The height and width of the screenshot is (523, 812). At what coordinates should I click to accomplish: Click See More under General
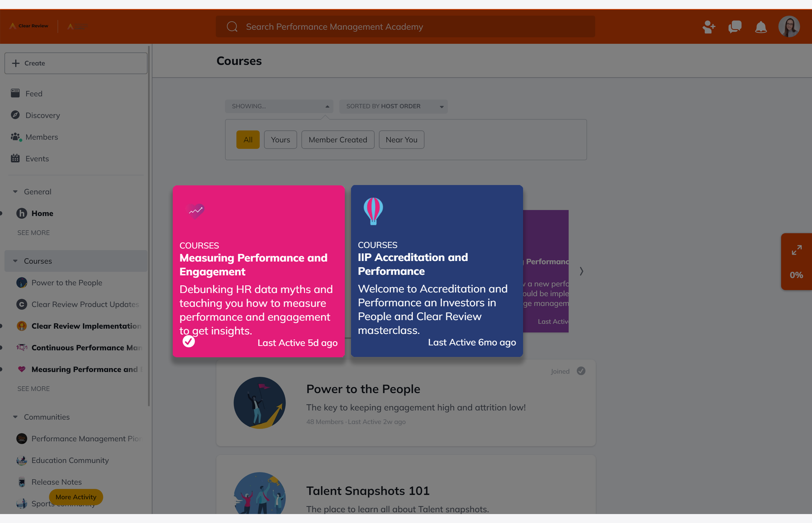(33, 233)
